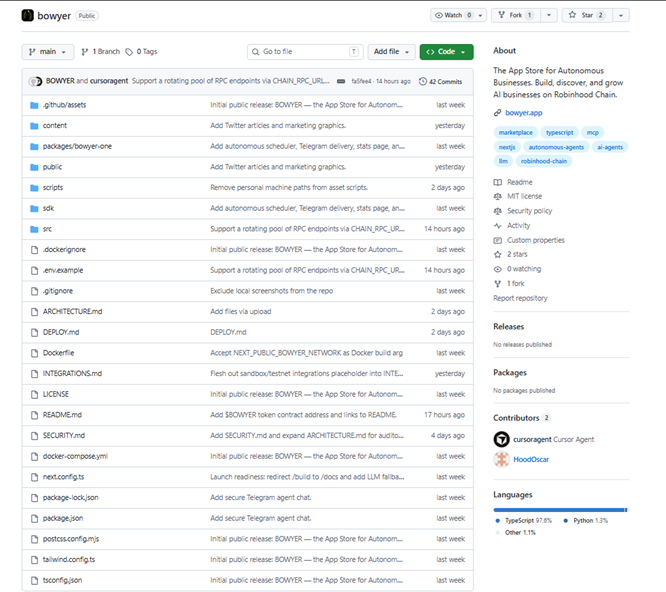Visit the bowyer.app website link
The image size is (666, 592).
524,113
